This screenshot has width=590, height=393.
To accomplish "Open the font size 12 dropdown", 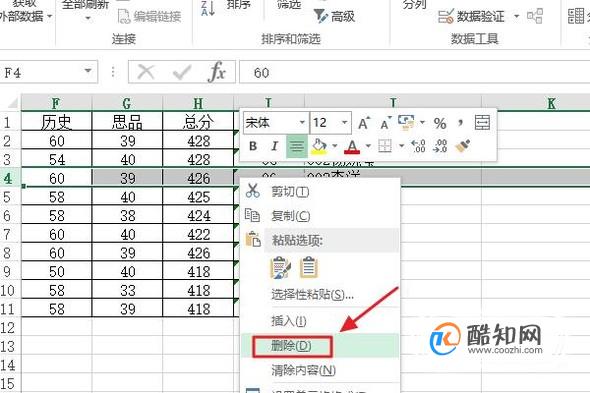I will (x=344, y=123).
